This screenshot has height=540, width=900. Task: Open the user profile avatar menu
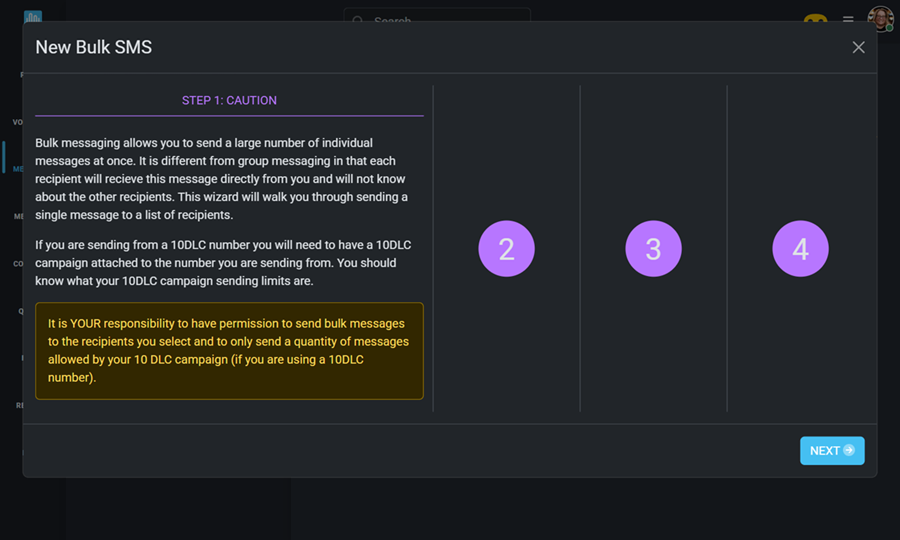tap(880, 18)
